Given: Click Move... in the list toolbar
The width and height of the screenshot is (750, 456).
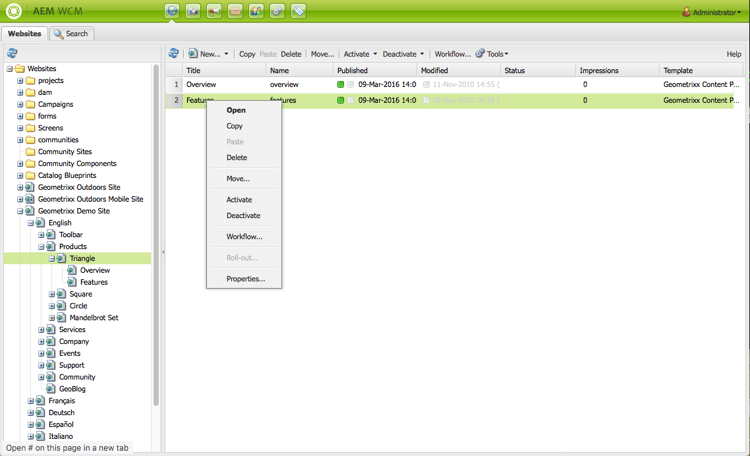Looking at the screenshot, I should 322,54.
